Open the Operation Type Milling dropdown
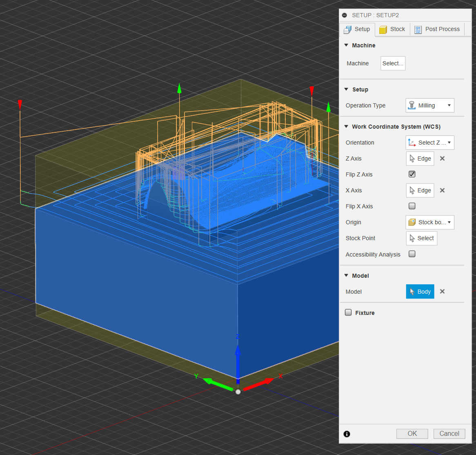The image size is (476, 455). (x=429, y=105)
